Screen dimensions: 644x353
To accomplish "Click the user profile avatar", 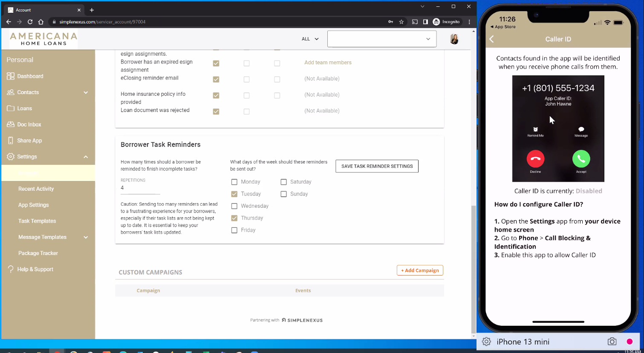I will (x=454, y=39).
